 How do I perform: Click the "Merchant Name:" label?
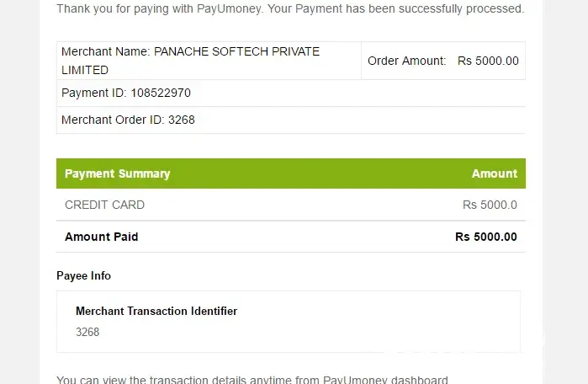tap(106, 51)
